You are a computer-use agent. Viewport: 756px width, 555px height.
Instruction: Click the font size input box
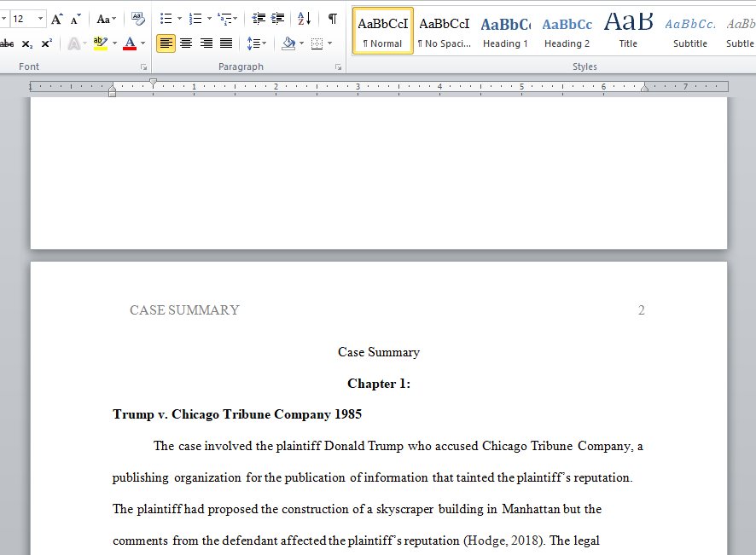(x=23, y=19)
